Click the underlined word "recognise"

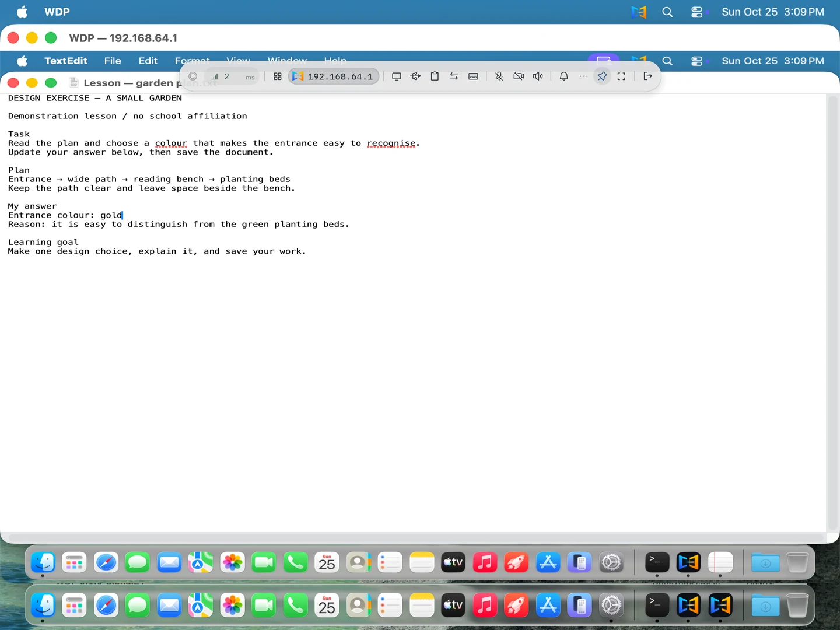[x=391, y=143]
